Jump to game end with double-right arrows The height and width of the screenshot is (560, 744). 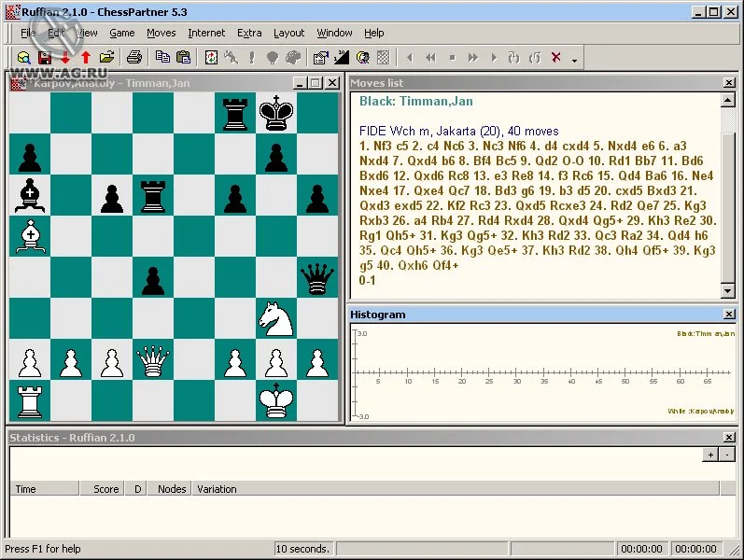point(473,58)
